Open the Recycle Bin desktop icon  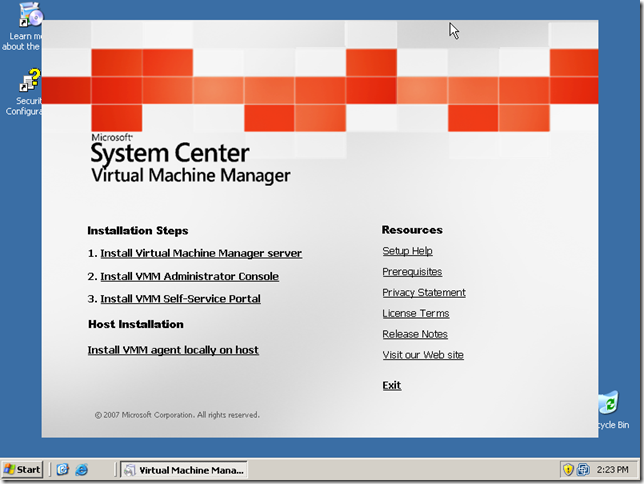[x=609, y=403]
